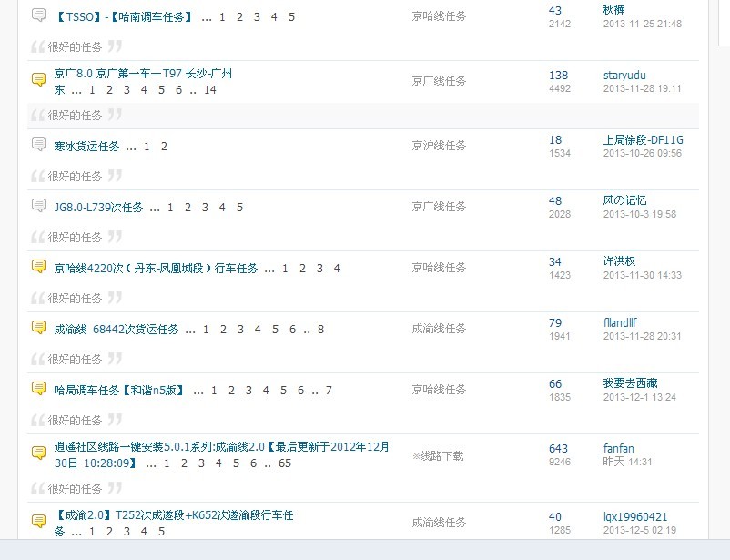Click the thread icon beside 【成渝2.0】T252次 thread
The width and height of the screenshot is (730, 560).
[x=38, y=522]
